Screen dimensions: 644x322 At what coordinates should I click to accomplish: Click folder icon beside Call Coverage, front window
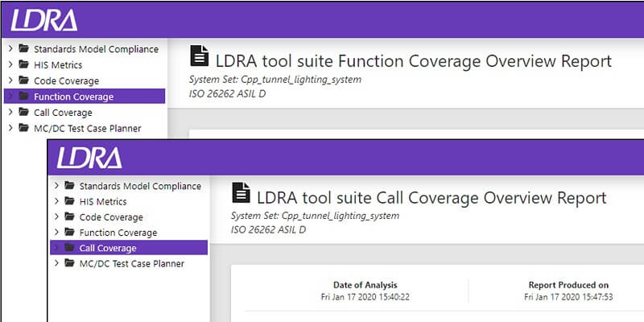point(69,248)
